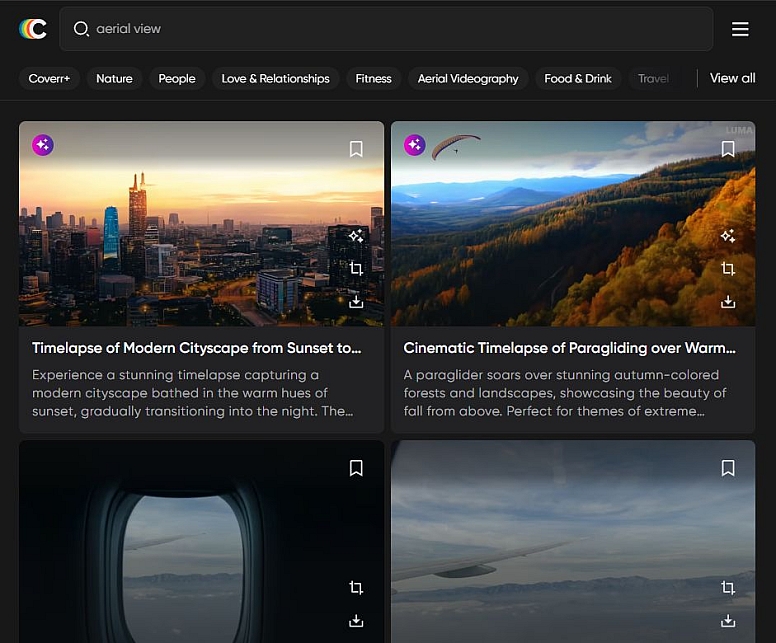Download the airplane wing video
The width and height of the screenshot is (776, 643).
pyautogui.click(x=728, y=620)
